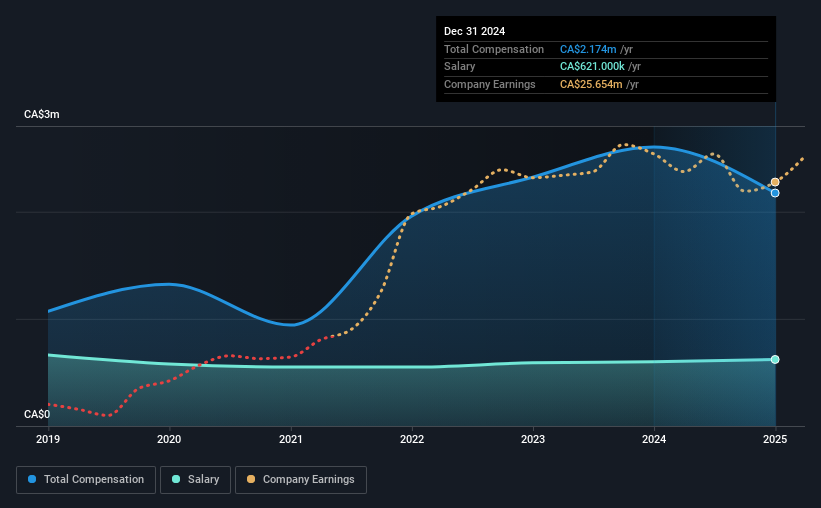Image resolution: width=821 pixels, height=508 pixels.
Task: Click the teal Salary data point at 2025
Action: (775, 359)
